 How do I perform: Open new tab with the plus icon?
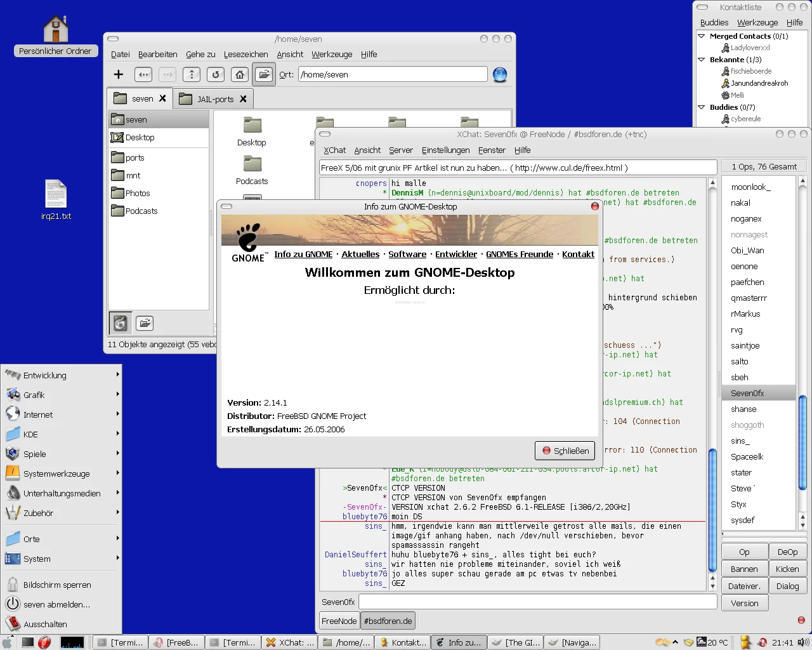coord(119,74)
